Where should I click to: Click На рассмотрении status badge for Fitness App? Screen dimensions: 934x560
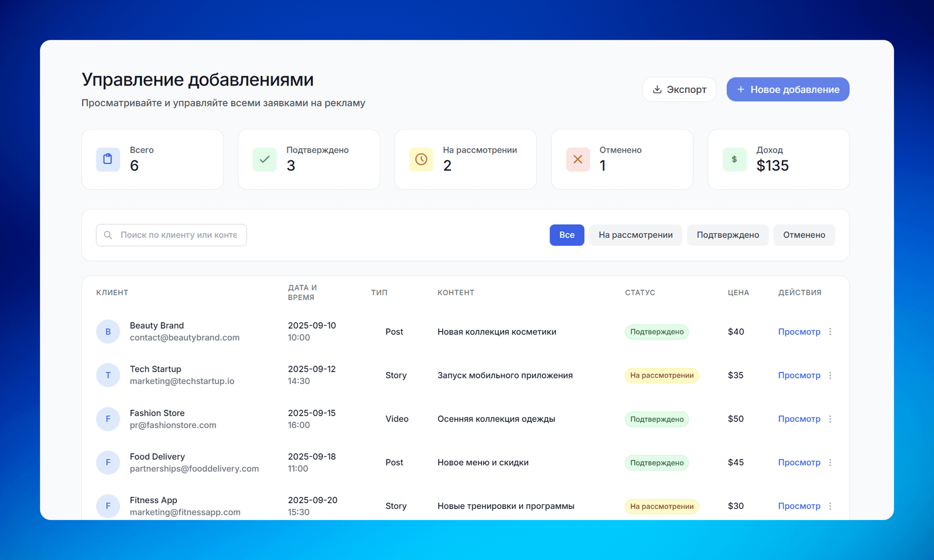tap(662, 507)
